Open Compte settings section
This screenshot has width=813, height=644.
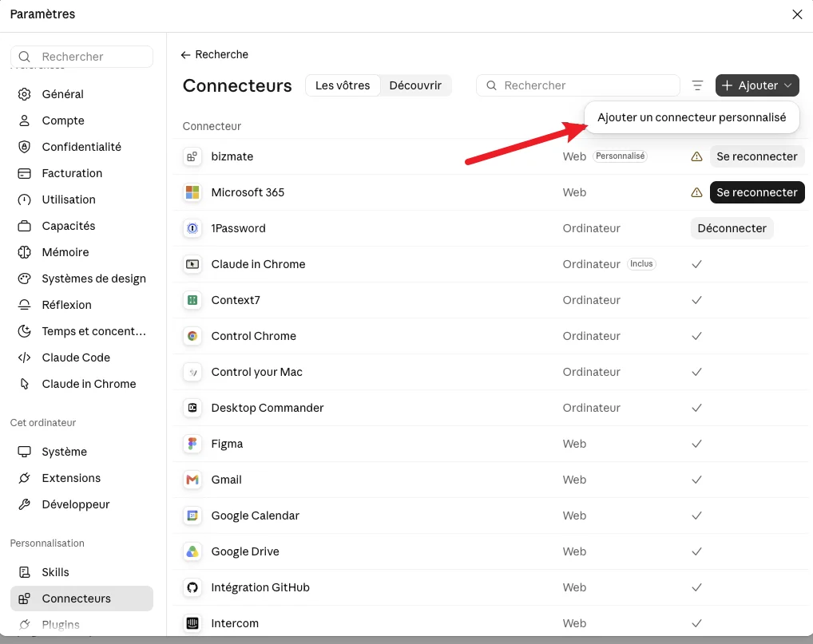[x=81, y=121]
